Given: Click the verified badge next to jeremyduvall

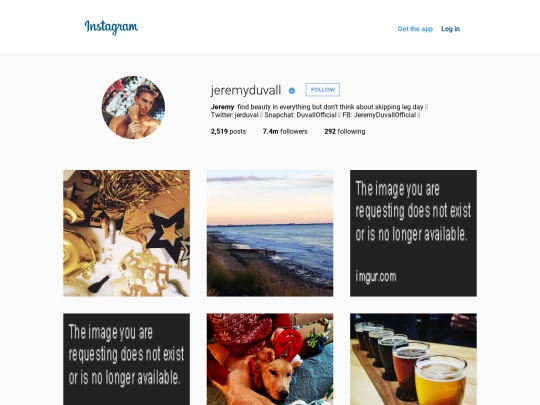Looking at the screenshot, I should pyautogui.click(x=292, y=91).
